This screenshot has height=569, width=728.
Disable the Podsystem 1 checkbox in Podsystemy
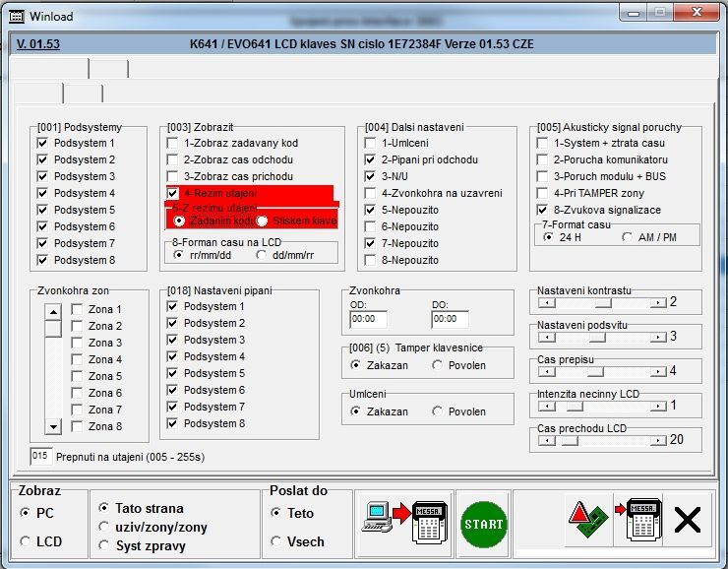[x=42, y=143]
